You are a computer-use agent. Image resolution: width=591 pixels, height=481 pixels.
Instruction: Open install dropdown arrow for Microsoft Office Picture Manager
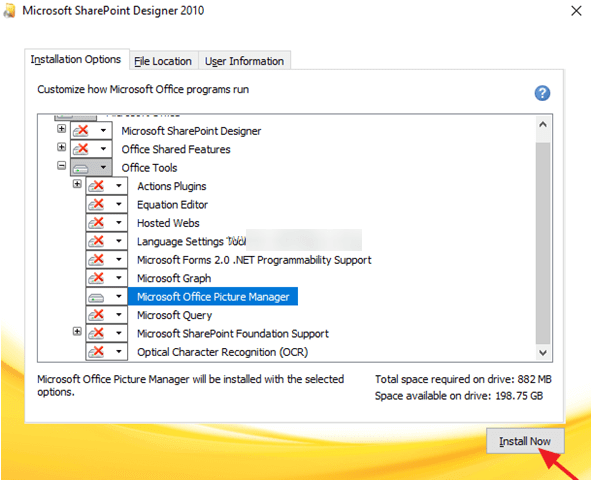pos(119,296)
